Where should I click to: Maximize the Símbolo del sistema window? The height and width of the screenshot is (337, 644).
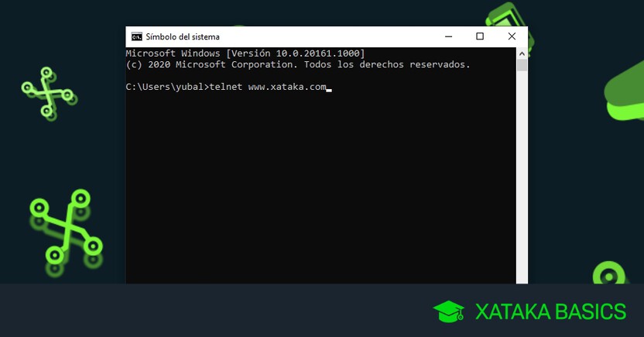point(480,36)
